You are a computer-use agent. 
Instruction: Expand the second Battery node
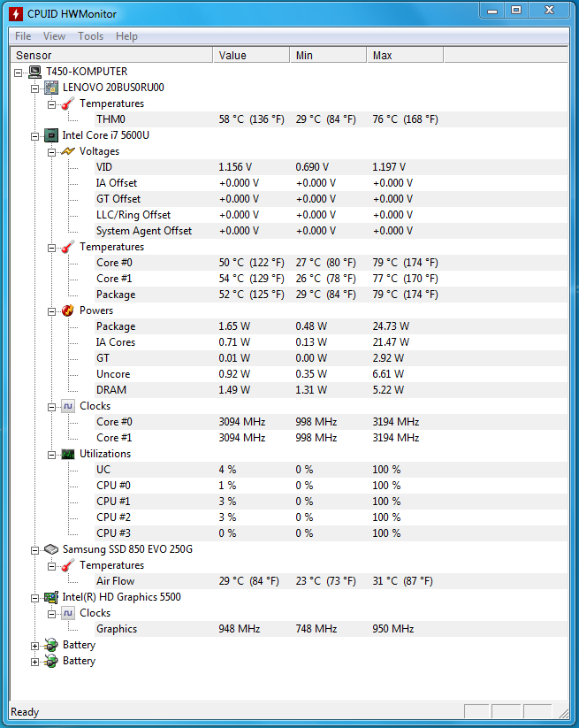tap(34, 662)
